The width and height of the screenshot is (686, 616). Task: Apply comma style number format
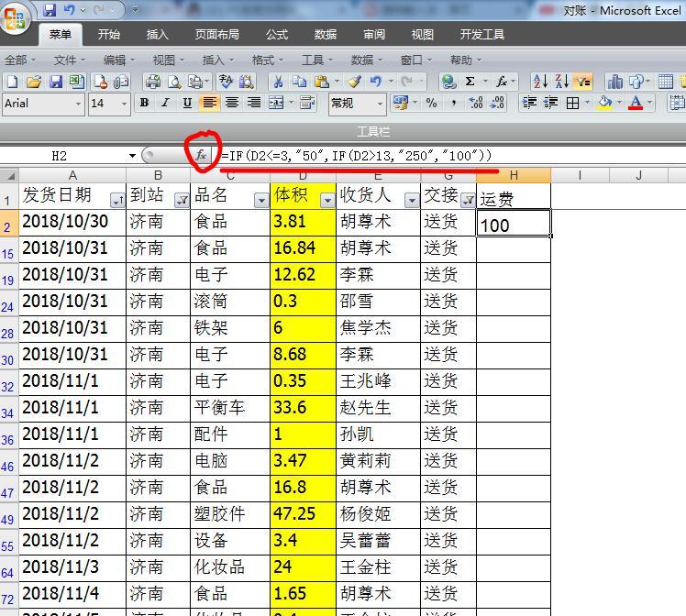pyautogui.click(x=454, y=104)
